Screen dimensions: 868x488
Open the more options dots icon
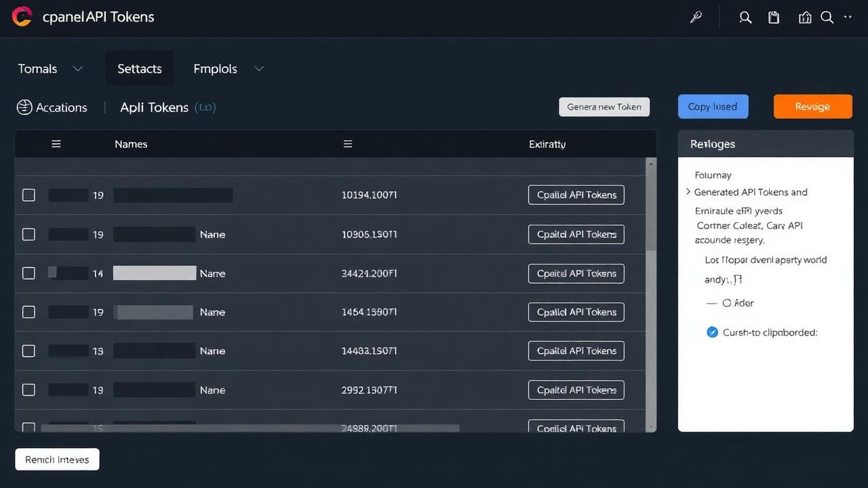[x=848, y=16]
